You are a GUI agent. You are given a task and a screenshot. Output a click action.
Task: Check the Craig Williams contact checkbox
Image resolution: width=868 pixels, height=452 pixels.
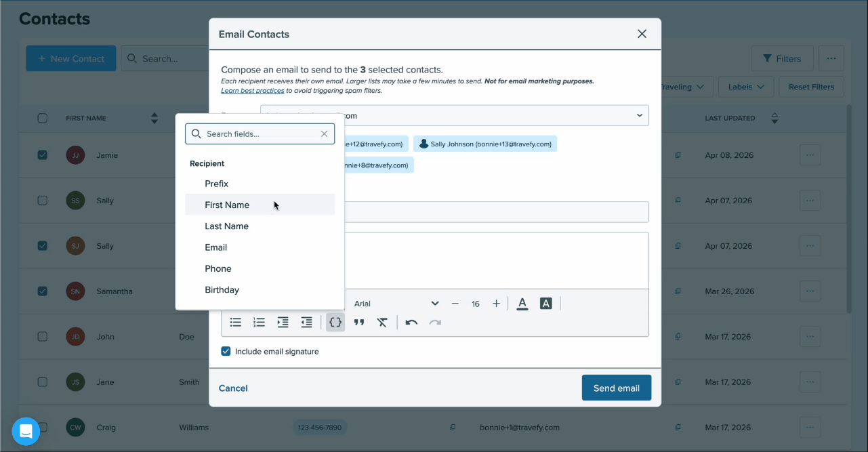click(43, 428)
